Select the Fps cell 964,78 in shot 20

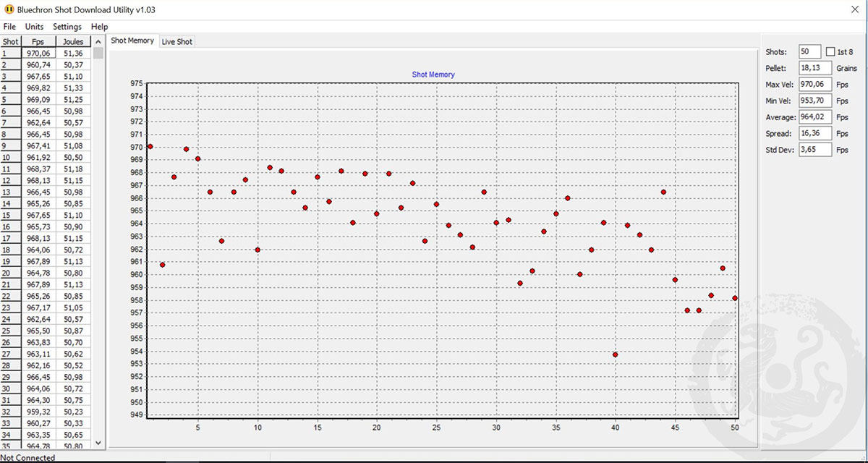pos(38,273)
